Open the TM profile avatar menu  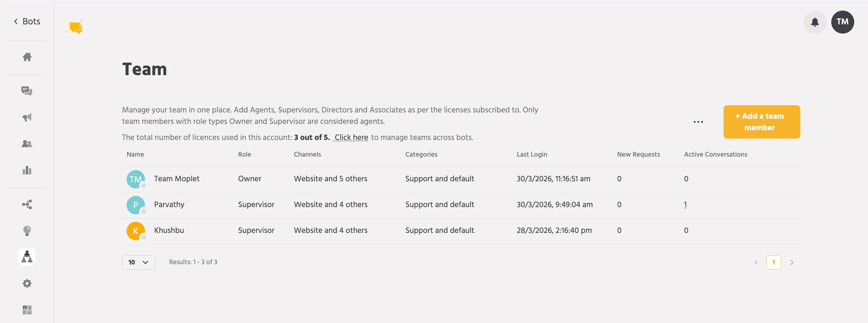(x=842, y=22)
